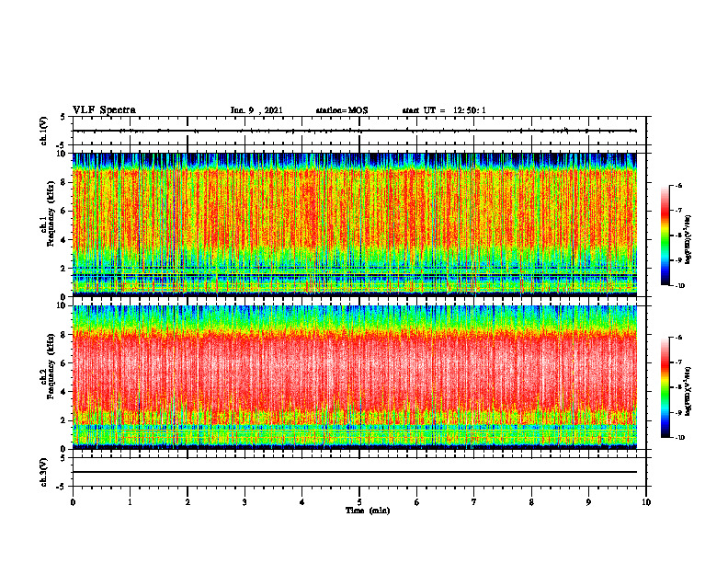This screenshot has width=728, height=563.
Task: Click the "5" tick on ch.3(V) axis
Action: pyautogui.click(x=63, y=458)
